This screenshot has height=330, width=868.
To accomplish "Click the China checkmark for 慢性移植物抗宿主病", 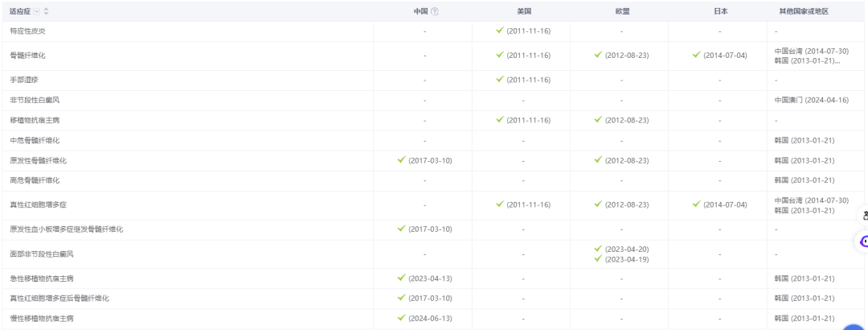I will click(402, 318).
